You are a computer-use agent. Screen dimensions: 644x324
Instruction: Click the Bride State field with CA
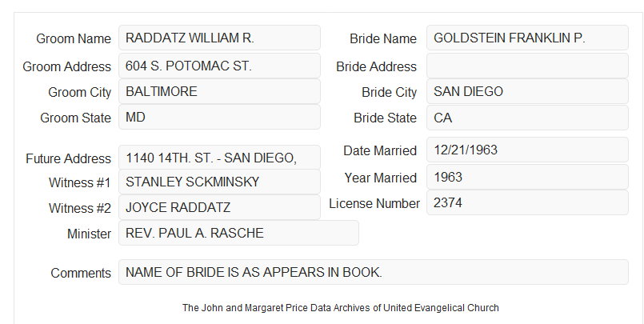pyautogui.click(x=527, y=118)
